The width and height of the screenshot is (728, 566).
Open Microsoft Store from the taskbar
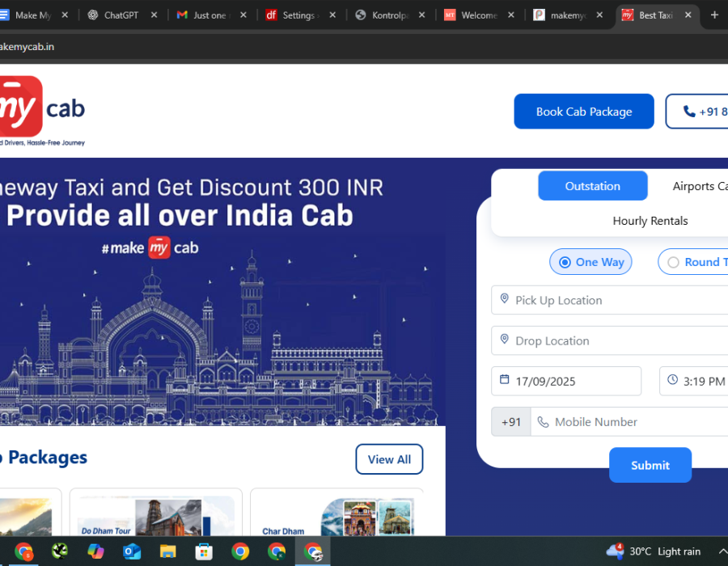(x=204, y=551)
